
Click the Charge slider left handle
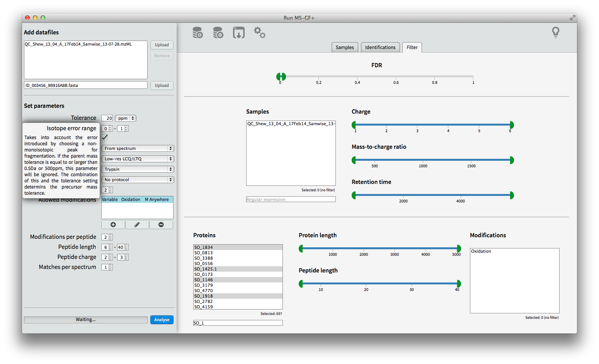pos(354,125)
